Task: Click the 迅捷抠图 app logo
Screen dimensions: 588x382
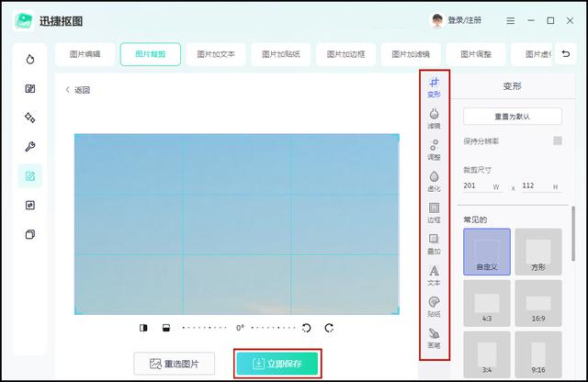Action: point(24,21)
